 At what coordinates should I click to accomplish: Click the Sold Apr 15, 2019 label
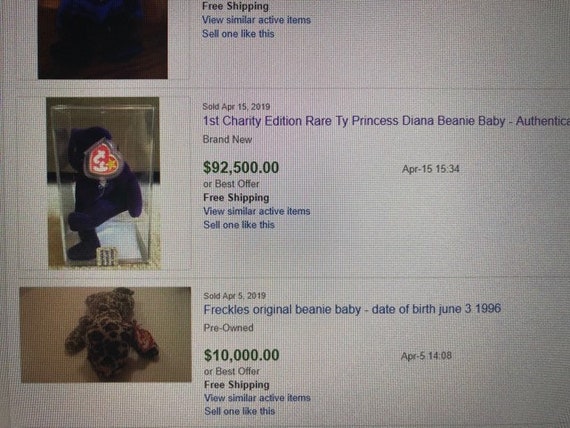coord(236,107)
